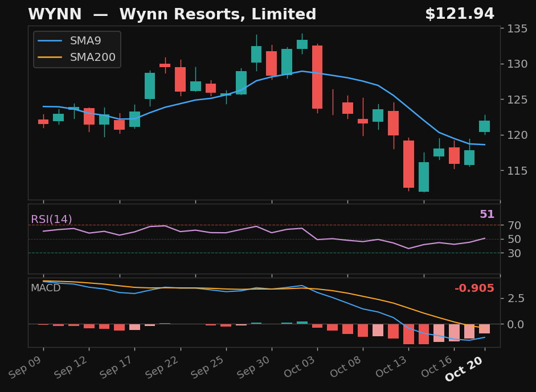Click the 115 price axis label
The height and width of the screenshot is (392, 536).
coord(517,171)
